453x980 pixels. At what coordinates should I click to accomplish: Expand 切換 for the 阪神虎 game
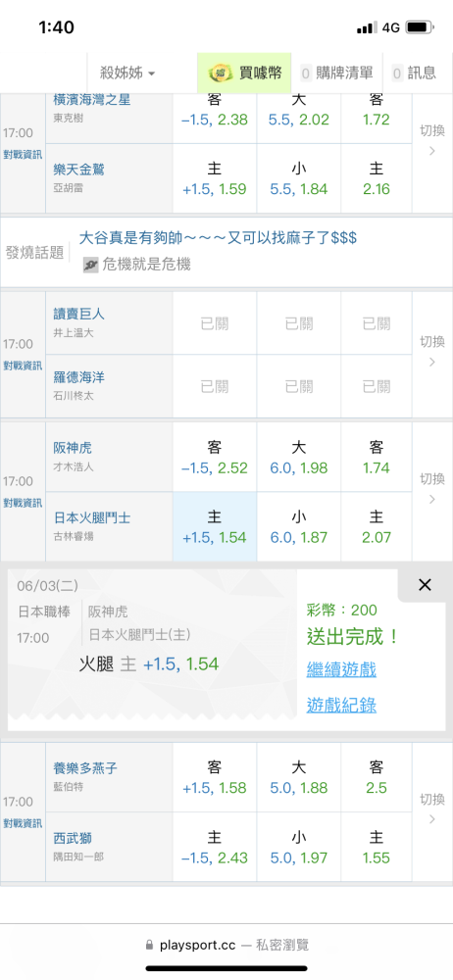(432, 490)
